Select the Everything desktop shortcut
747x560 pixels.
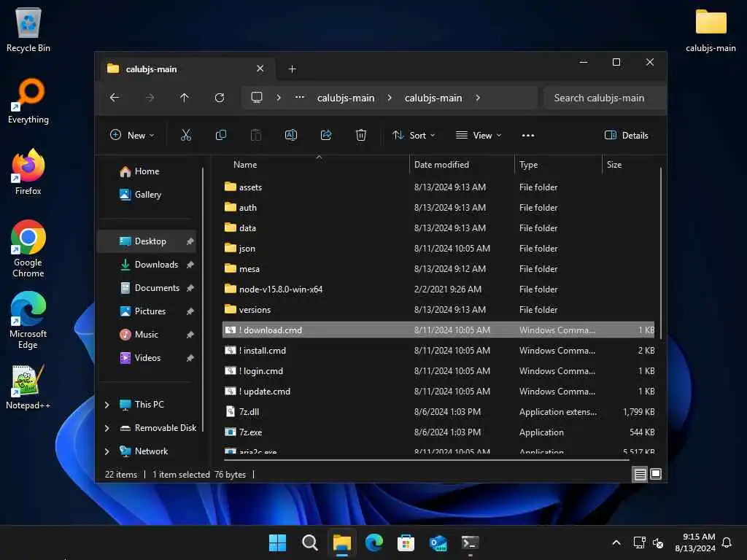pos(28,101)
